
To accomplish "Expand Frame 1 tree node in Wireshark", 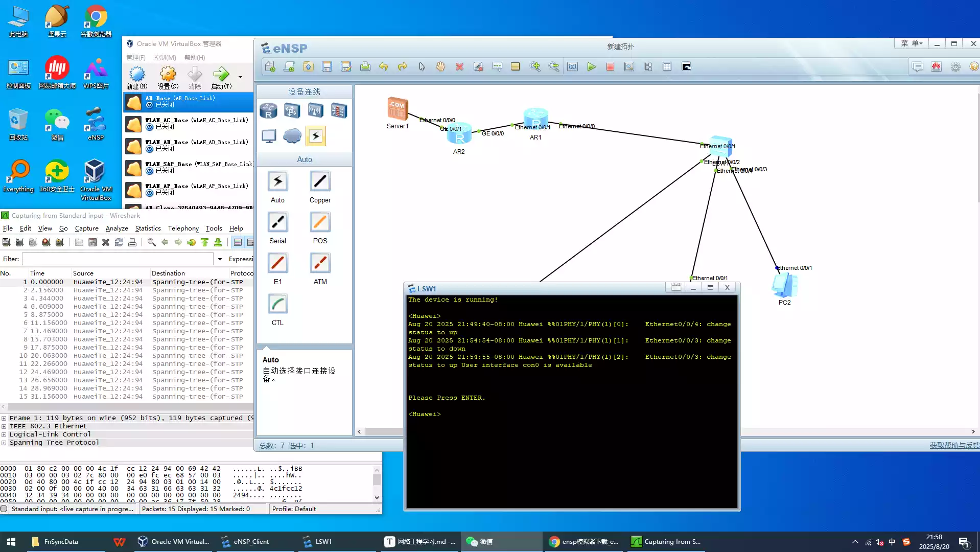I will click(x=4, y=418).
